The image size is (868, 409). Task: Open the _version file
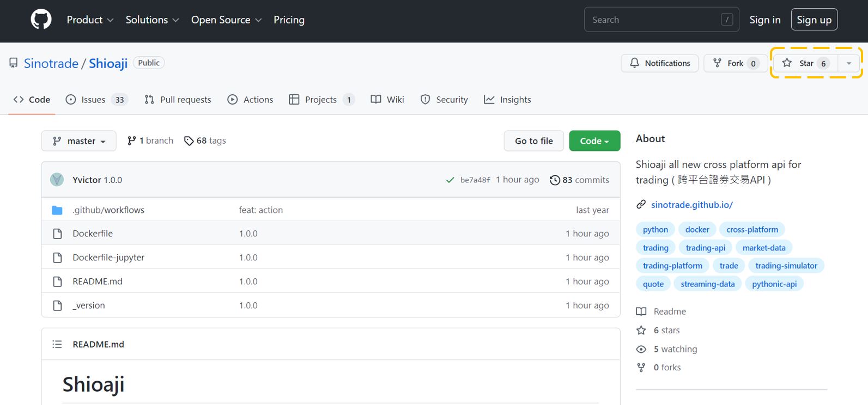point(89,306)
